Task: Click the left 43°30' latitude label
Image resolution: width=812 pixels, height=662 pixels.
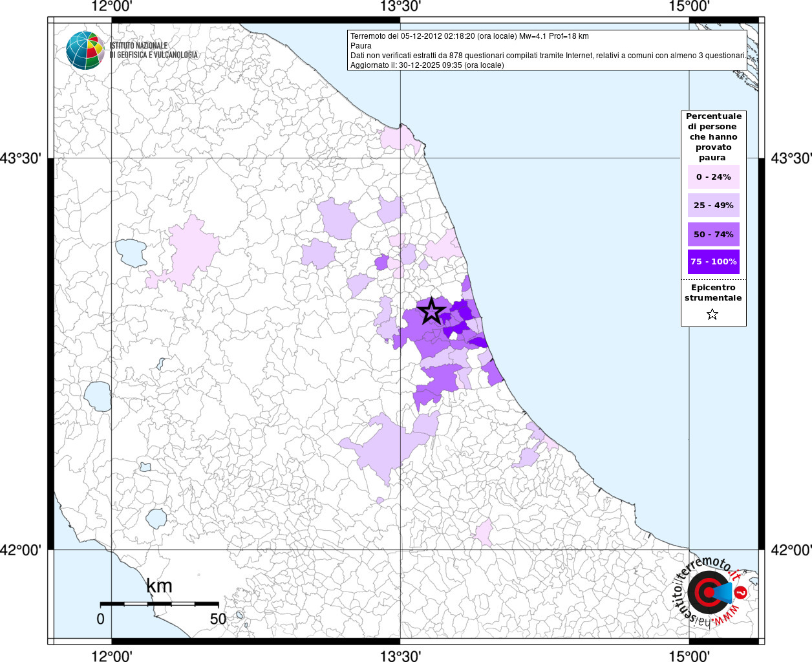Action: click(x=25, y=158)
